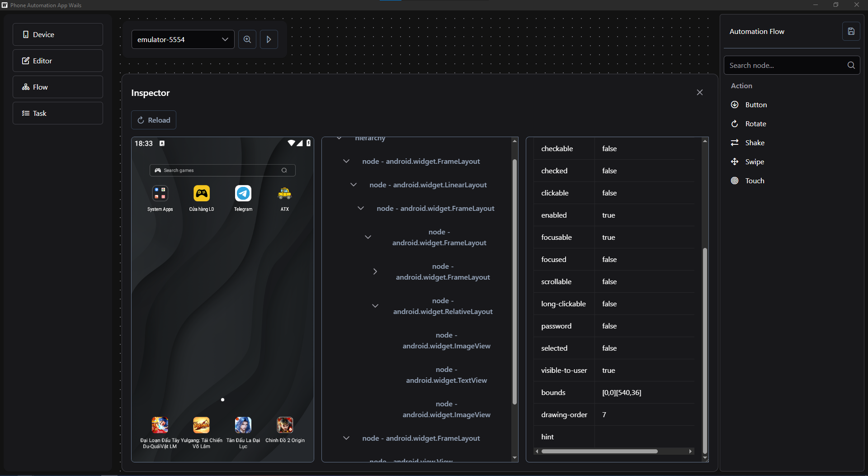Tap the Telegram app icon in the phone preview

point(243,194)
